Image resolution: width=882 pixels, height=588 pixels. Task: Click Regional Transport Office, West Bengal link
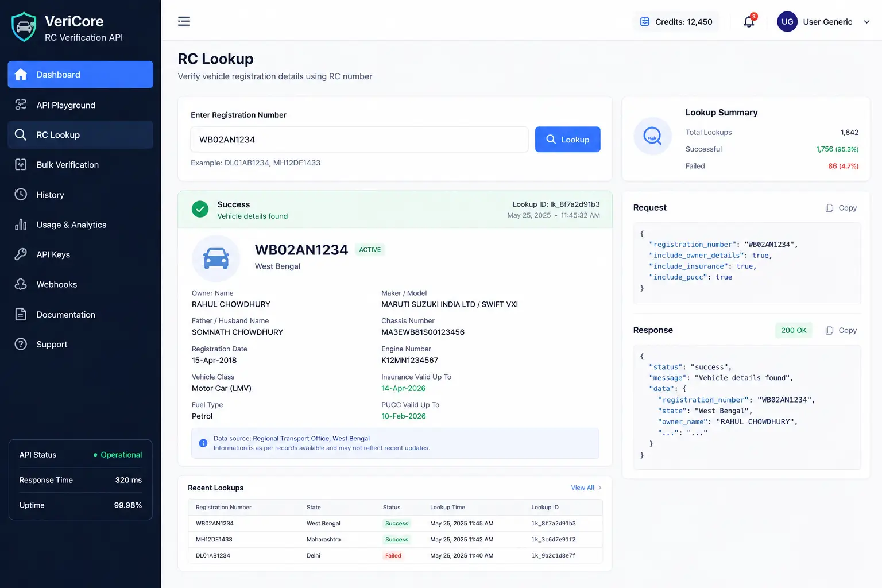(311, 438)
